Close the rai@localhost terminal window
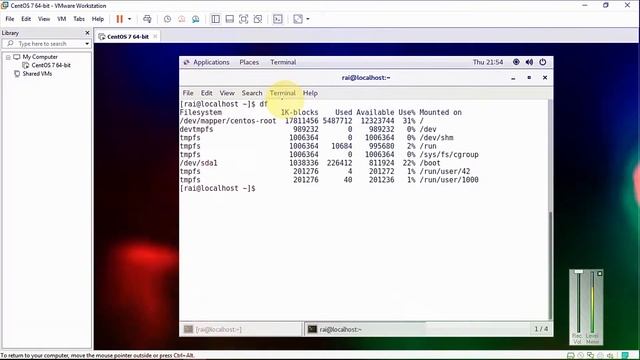Screen dimensions: 640x360 pos(545,78)
